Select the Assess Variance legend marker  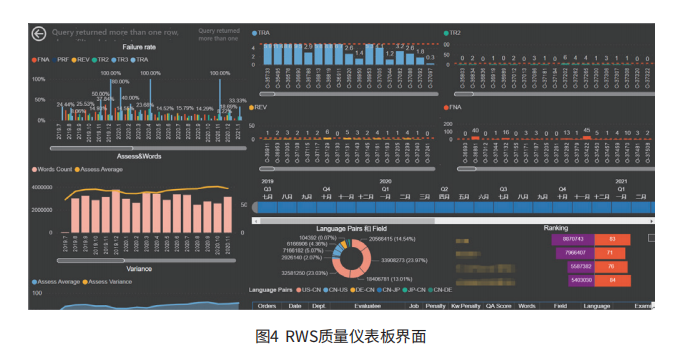[85, 282]
